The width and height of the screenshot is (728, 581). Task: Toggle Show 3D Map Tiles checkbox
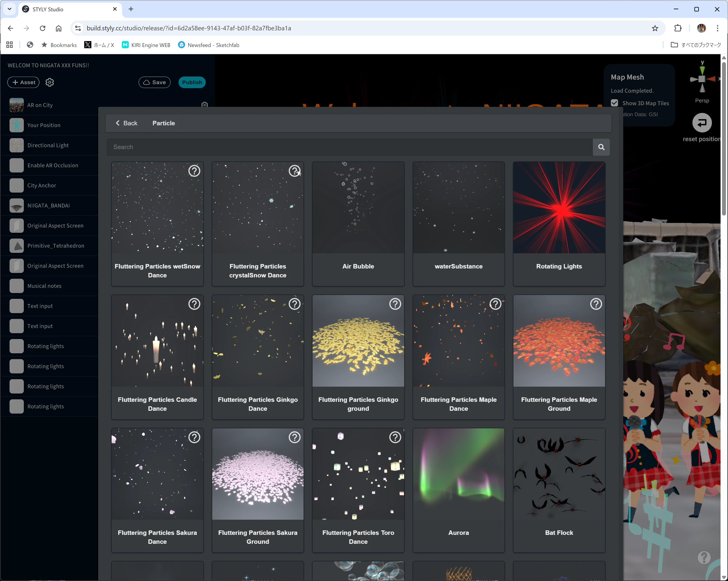[615, 103]
